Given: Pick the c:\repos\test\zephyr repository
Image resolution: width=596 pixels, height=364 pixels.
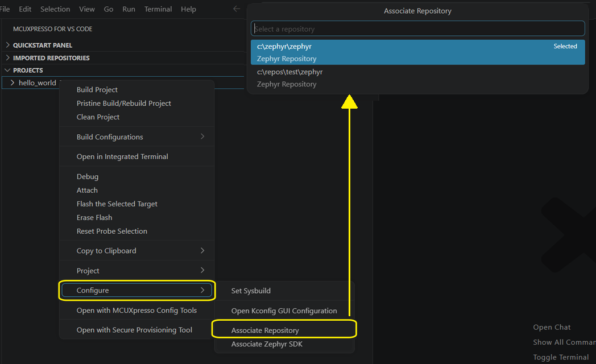Looking at the screenshot, I should click(x=418, y=78).
